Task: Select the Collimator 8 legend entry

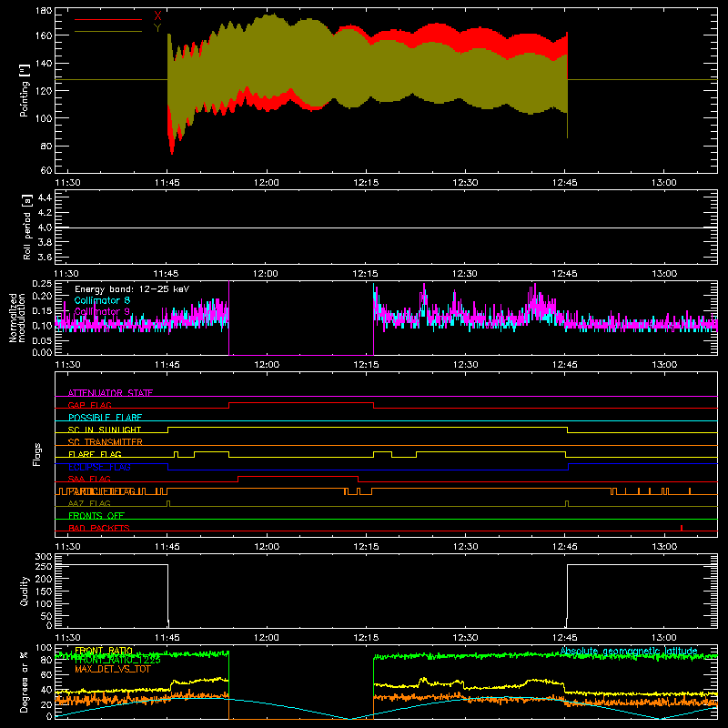Action: point(102,300)
